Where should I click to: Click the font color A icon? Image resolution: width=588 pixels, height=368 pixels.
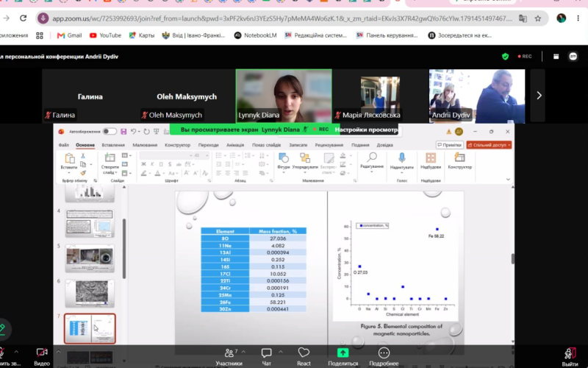tap(157, 173)
